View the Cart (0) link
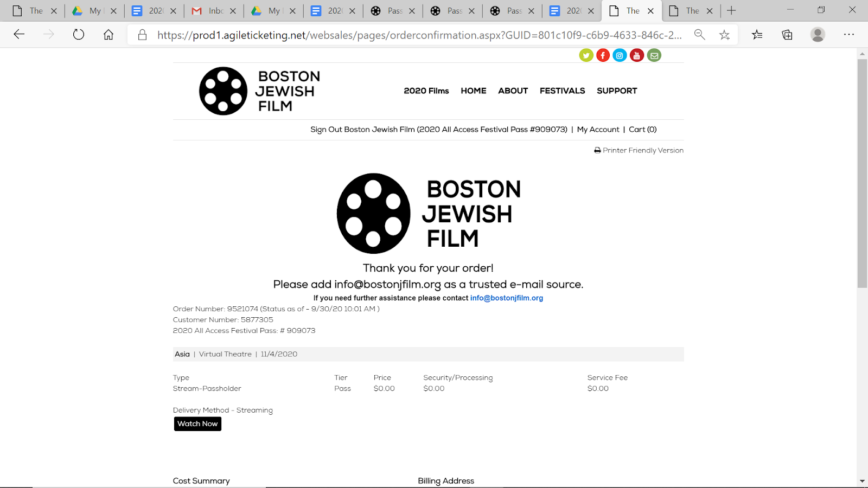Viewport: 868px width, 488px height. 643,130
